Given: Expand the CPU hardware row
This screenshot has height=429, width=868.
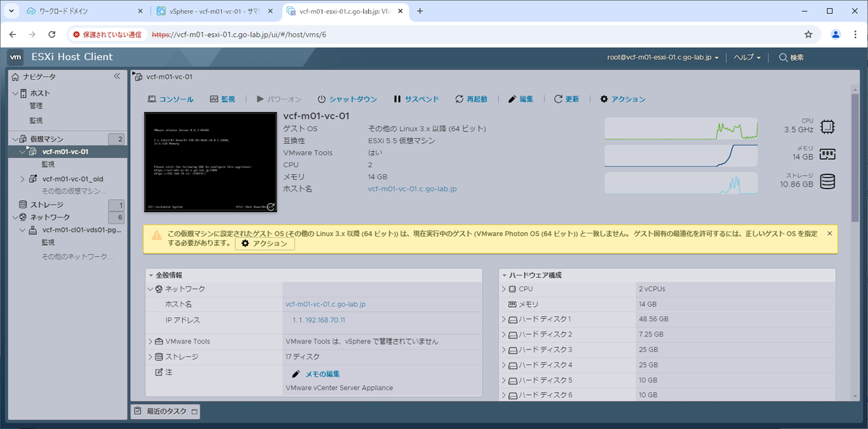Looking at the screenshot, I should pyautogui.click(x=503, y=289).
